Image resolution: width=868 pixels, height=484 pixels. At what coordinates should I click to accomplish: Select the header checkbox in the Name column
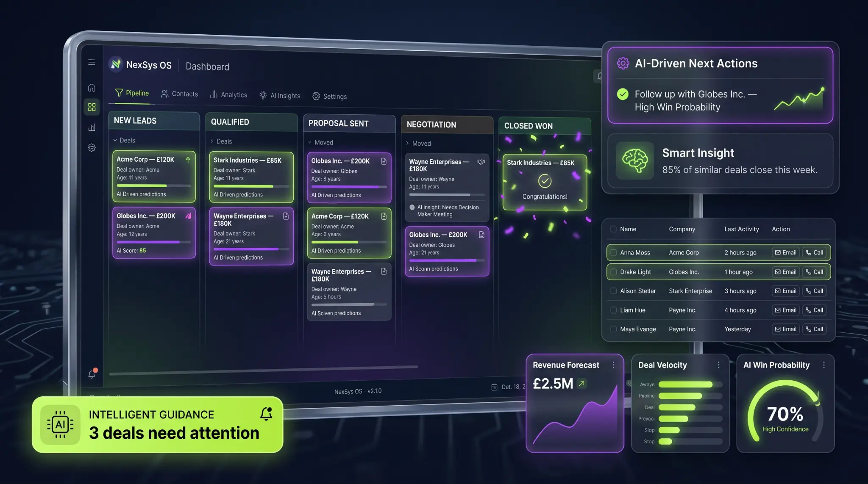tap(613, 229)
